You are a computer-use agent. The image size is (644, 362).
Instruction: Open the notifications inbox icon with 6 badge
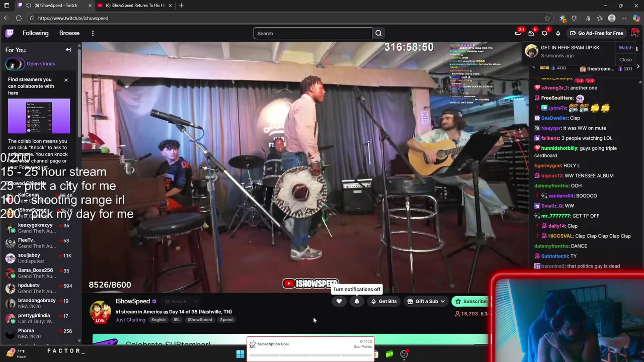[x=531, y=33]
